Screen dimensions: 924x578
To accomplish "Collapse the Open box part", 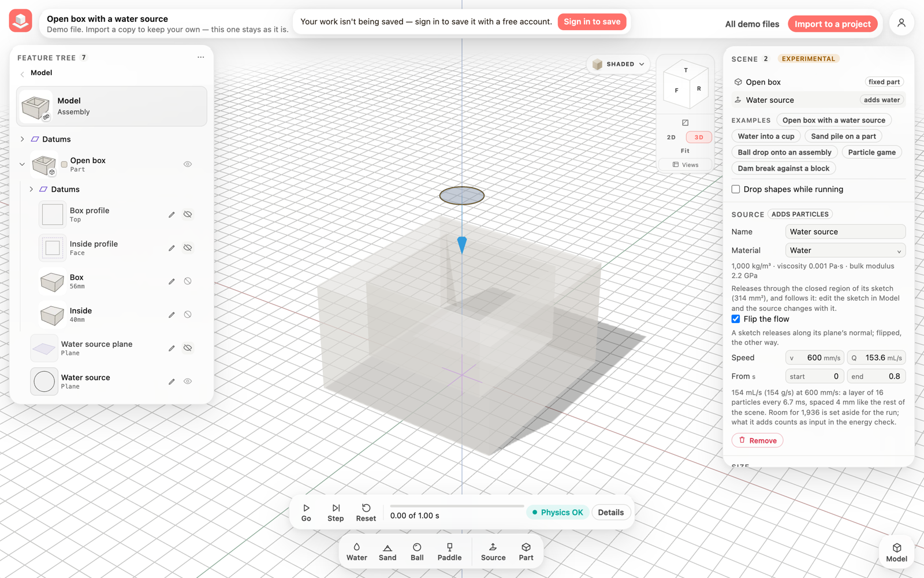I will 23,164.
